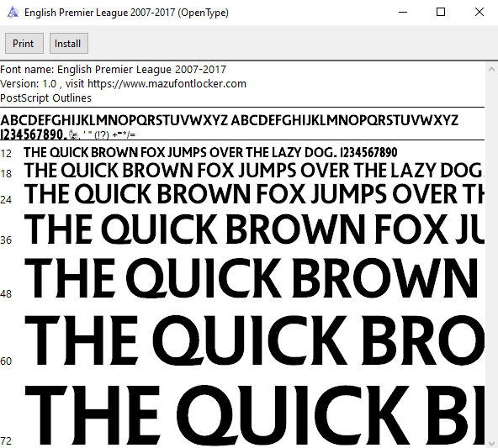The height and width of the screenshot is (448, 498).
Task: Click the 60-point 'THE QUICK BRO' sample
Action: point(254,340)
